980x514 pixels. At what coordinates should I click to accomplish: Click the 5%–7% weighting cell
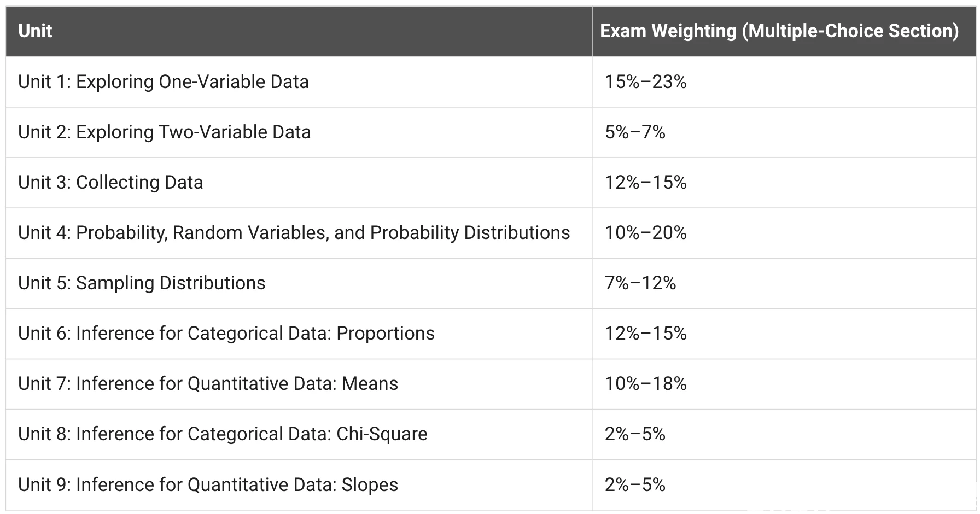[x=635, y=132]
